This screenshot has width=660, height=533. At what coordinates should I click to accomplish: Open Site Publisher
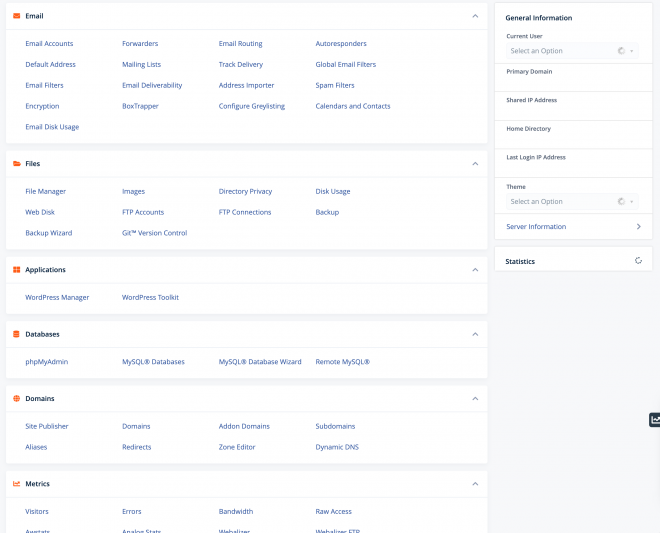47,426
